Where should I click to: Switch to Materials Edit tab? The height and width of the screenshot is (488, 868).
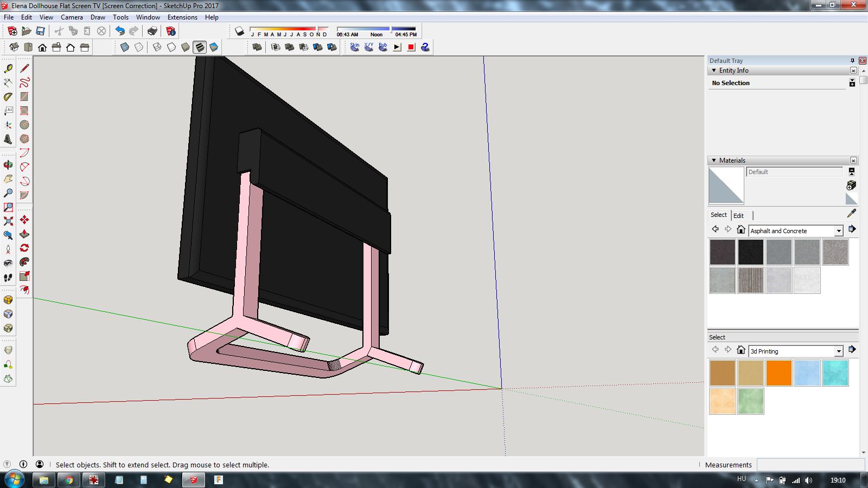pyautogui.click(x=739, y=215)
